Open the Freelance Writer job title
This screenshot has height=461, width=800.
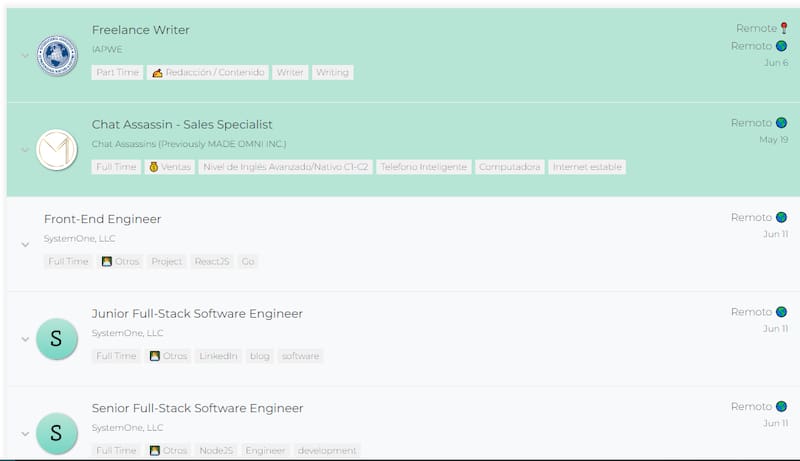coord(140,30)
